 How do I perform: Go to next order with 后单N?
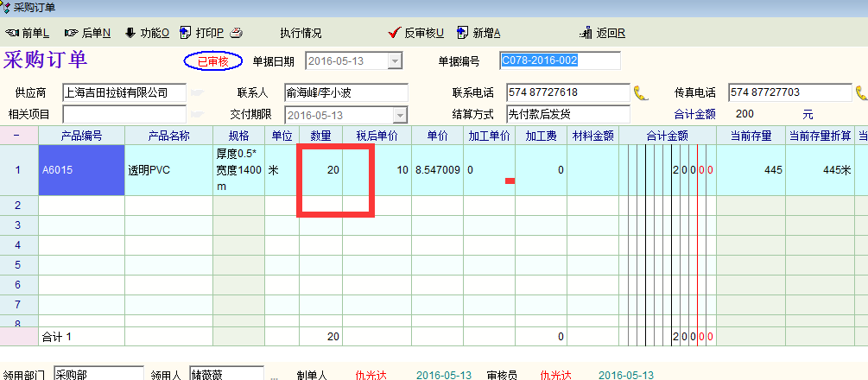[x=87, y=33]
